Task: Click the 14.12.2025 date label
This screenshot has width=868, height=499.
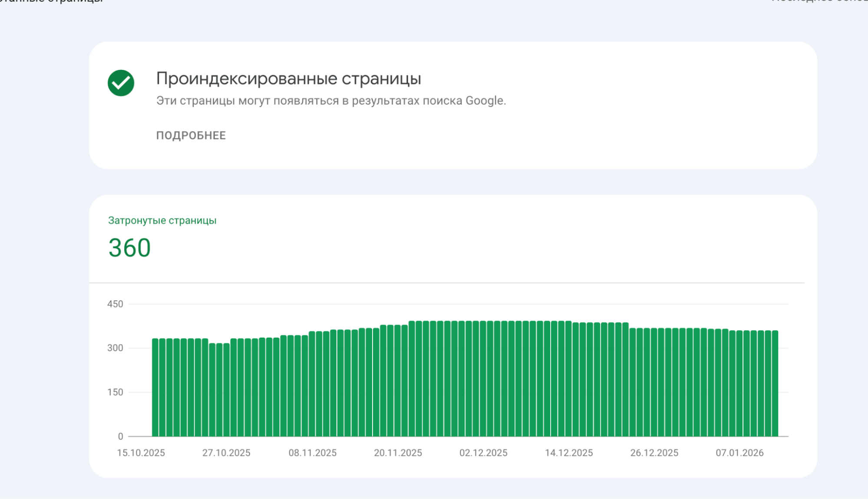Action: pyautogui.click(x=569, y=453)
